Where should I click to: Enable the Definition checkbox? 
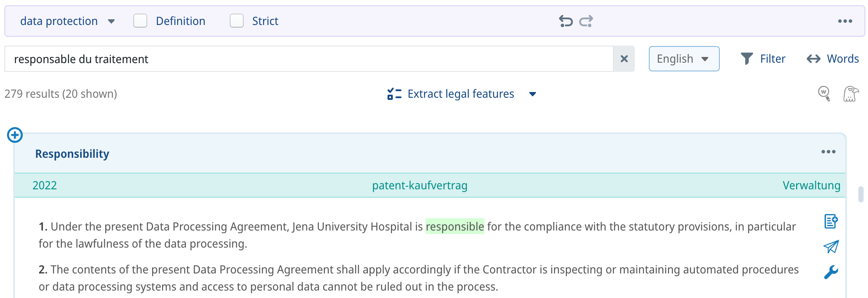(x=140, y=21)
